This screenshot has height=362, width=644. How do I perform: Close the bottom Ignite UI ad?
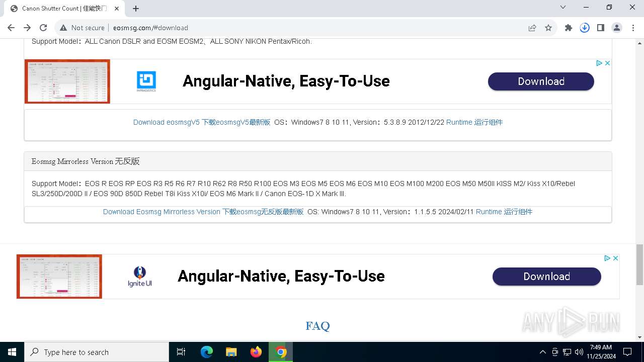[x=615, y=258]
